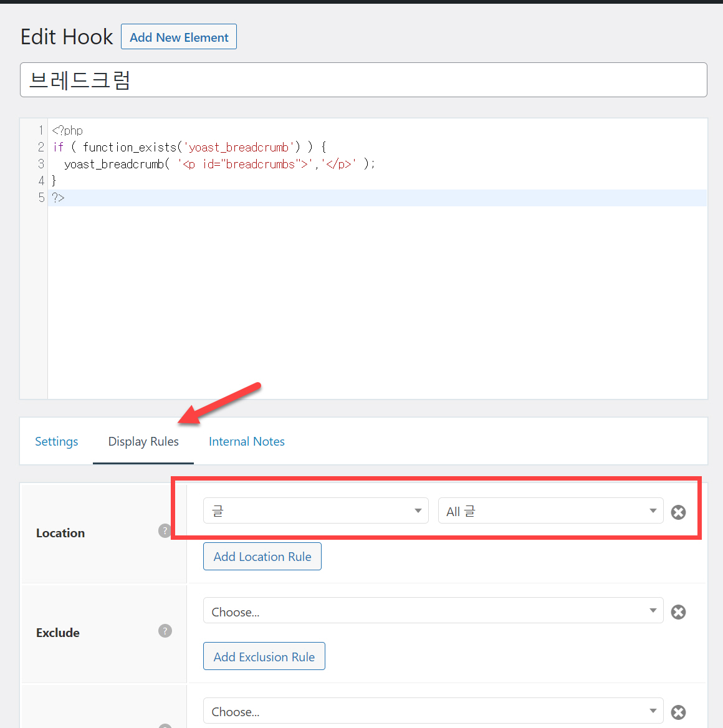This screenshot has height=728, width=723.
Task: Show help for Location option
Action: [165, 530]
